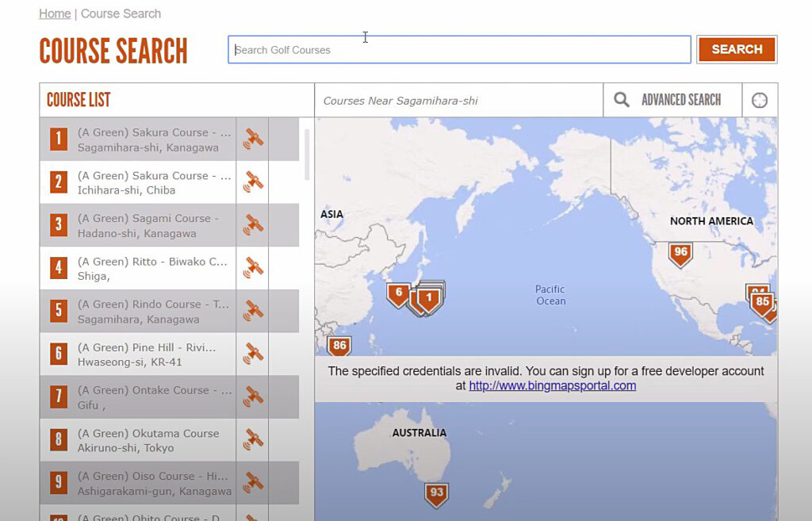812x521 pixels.
Task: Select Pine Hill course in Hwaseong-si
Action: [147, 354]
